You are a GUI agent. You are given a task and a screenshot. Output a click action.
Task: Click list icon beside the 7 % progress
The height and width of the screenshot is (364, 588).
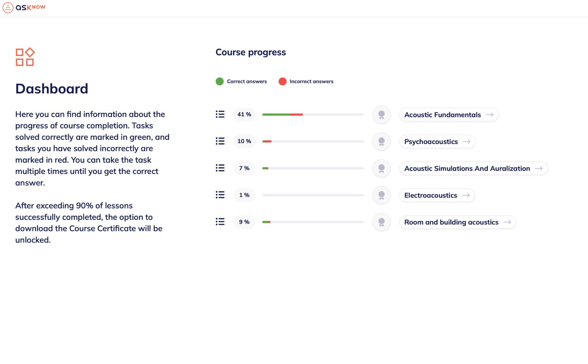(x=220, y=168)
